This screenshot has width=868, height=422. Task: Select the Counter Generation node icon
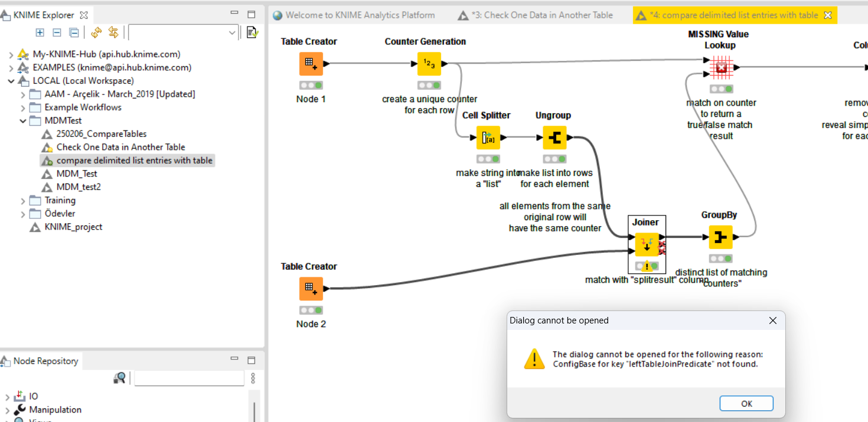click(x=429, y=64)
